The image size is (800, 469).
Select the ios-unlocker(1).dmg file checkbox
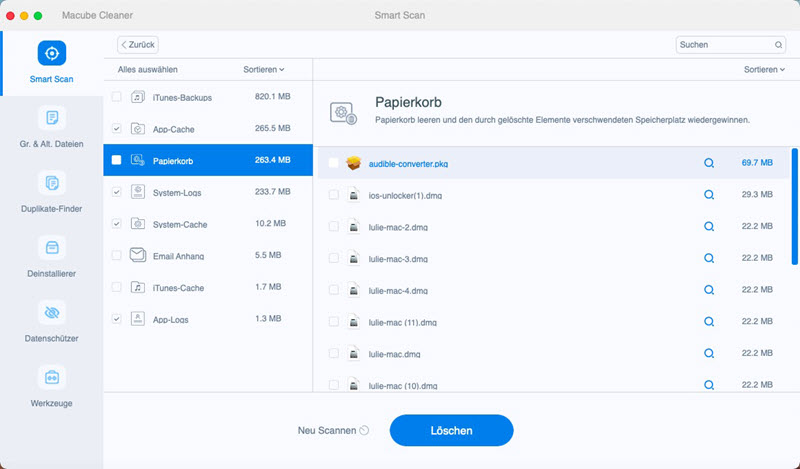[333, 194]
